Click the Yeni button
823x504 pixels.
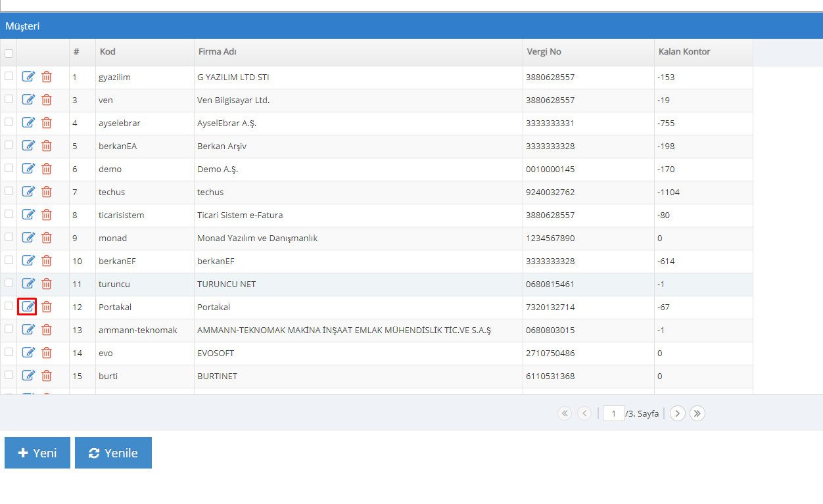pos(37,453)
